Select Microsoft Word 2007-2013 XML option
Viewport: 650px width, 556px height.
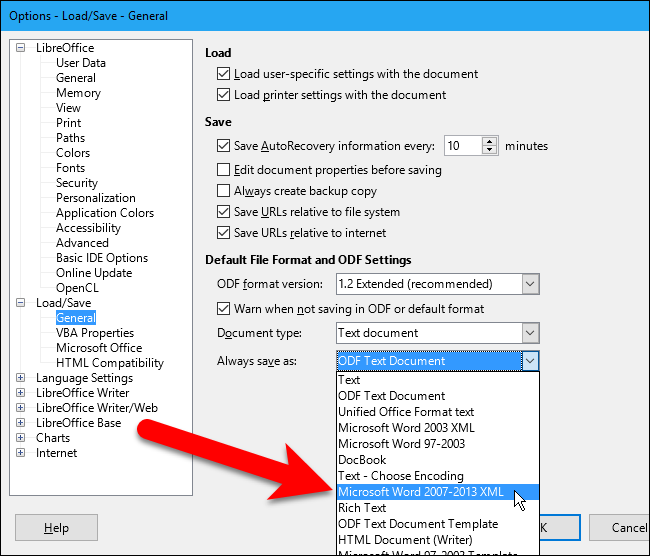pyautogui.click(x=437, y=492)
